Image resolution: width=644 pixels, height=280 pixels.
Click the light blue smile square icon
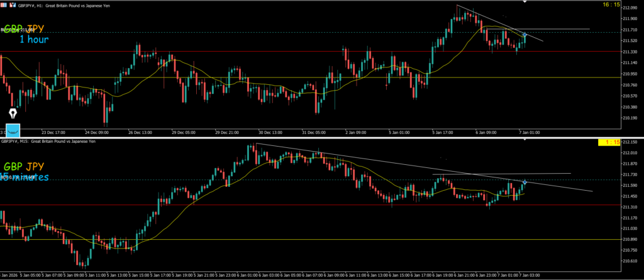tap(13, 130)
